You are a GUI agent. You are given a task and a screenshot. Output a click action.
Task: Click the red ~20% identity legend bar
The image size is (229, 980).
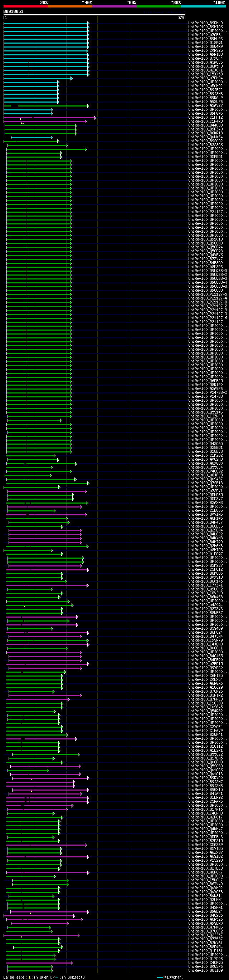pos(25,6)
